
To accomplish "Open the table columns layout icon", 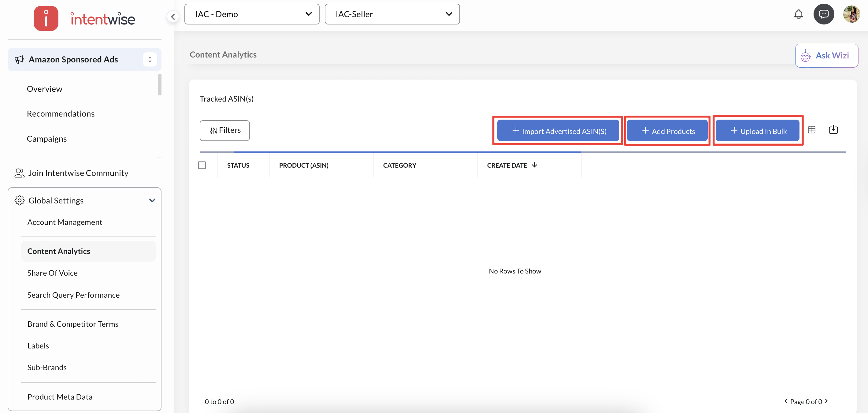I will 811,130.
